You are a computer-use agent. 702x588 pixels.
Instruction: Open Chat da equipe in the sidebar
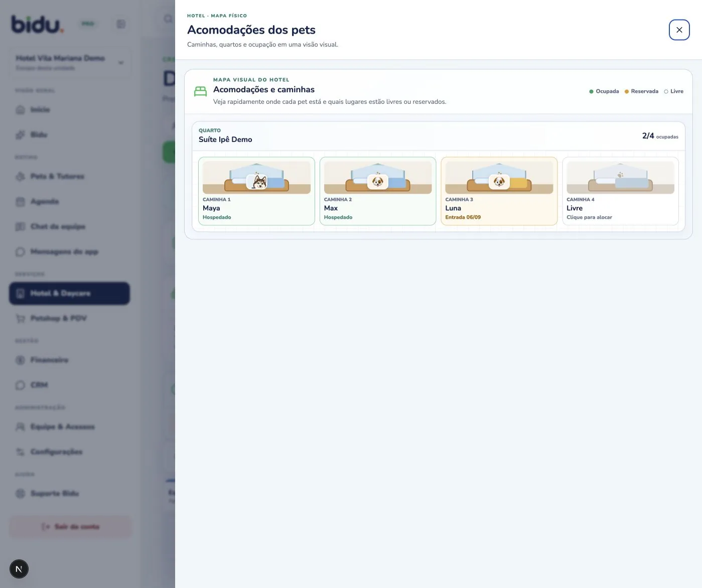click(69, 227)
